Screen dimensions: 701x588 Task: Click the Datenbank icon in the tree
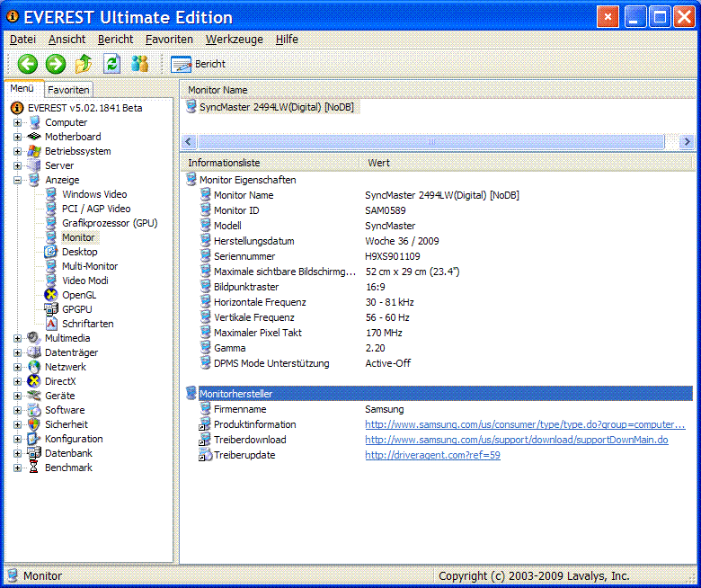pyautogui.click(x=34, y=453)
